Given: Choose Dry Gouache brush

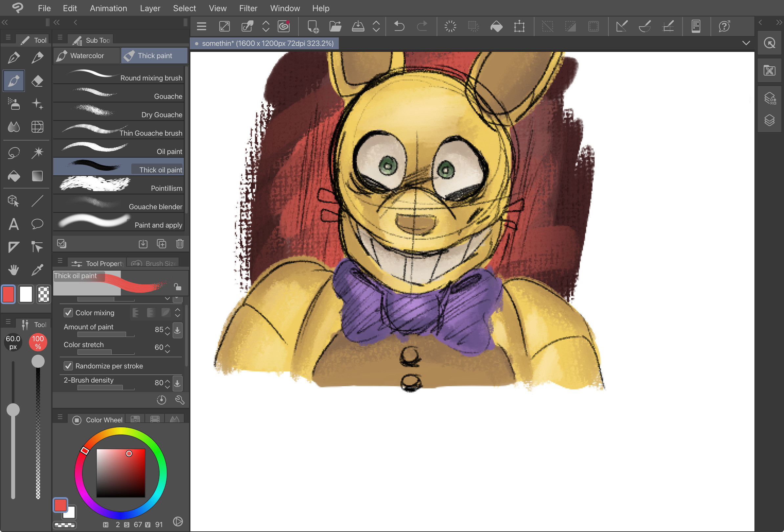Looking at the screenshot, I should (x=119, y=112).
